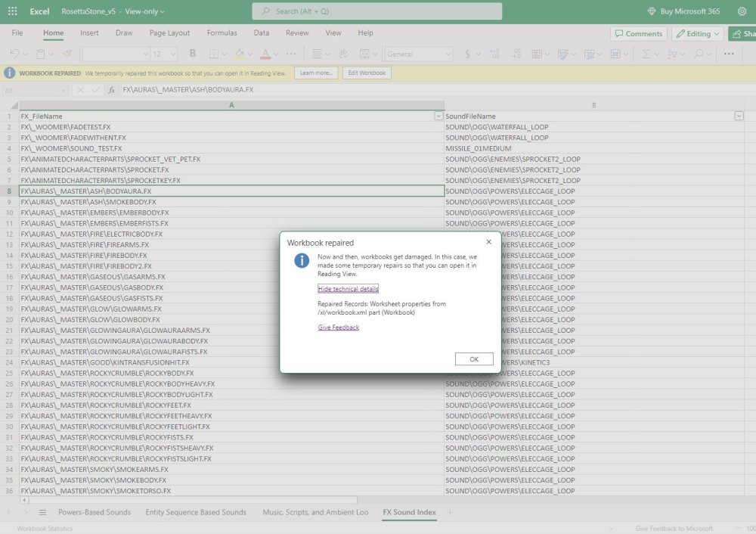Click the add new sheet plus icon
The width and height of the screenshot is (756, 534).
pyautogui.click(x=451, y=513)
